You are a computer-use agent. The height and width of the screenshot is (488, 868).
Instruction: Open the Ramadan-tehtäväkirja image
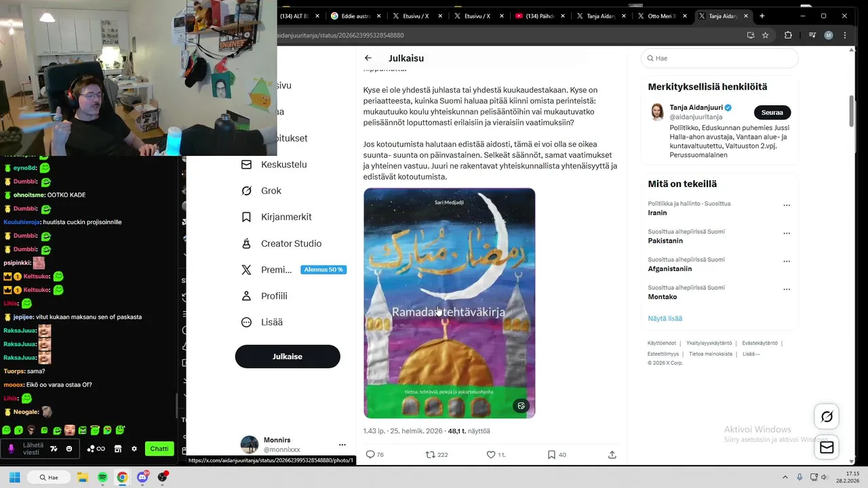coord(450,303)
